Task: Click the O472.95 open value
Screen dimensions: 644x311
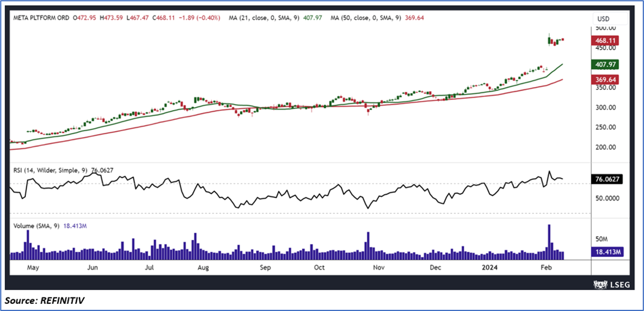Action: (84, 18)
